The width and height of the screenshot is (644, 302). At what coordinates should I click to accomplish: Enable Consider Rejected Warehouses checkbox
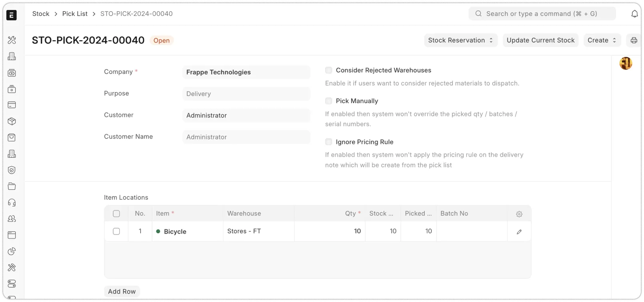pyautogui.click(x=329, y=70)
